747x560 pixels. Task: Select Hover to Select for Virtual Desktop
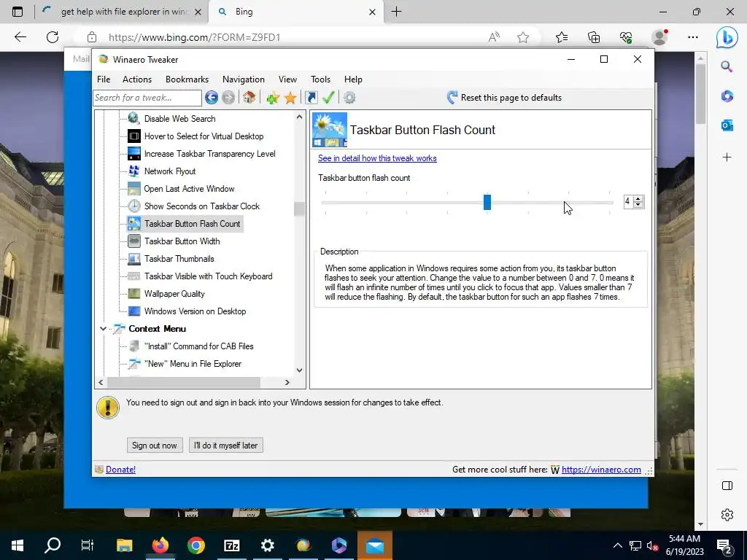point(204,136)
